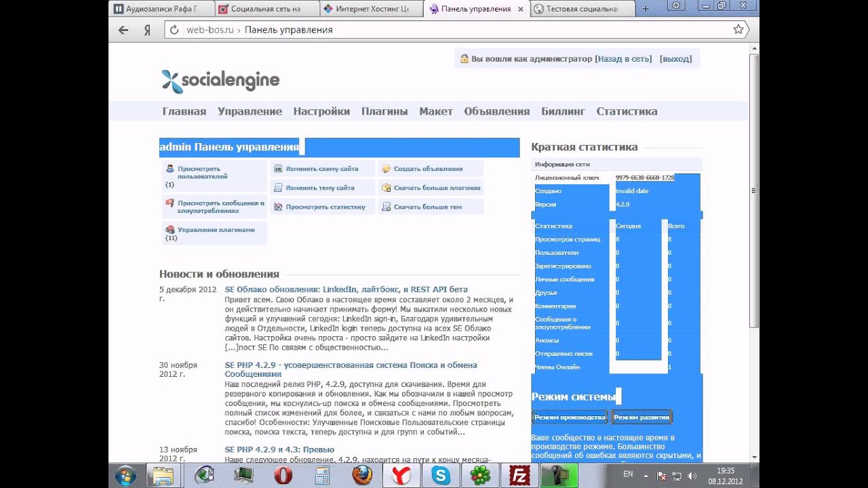Go back with the browser back arrow
The width and height of the screenshot is (868, 488).
123,30
